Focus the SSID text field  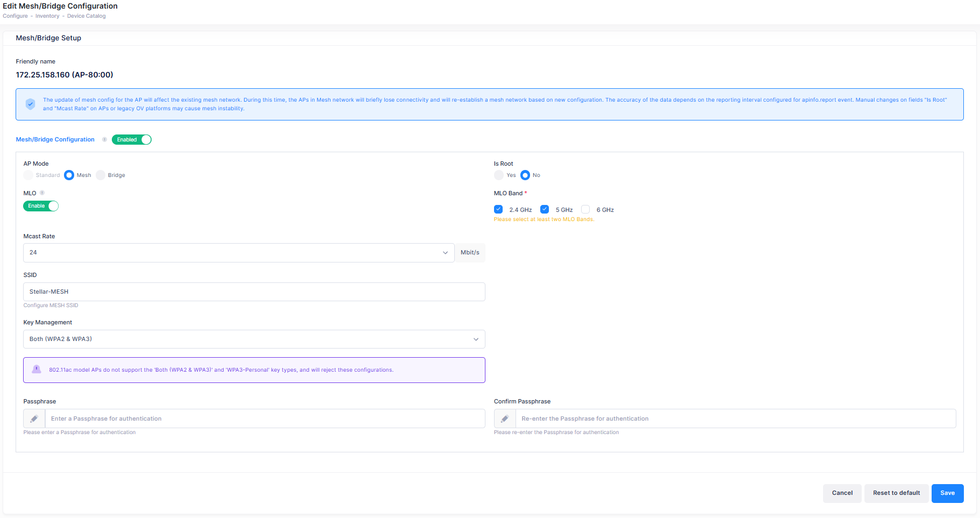[254, 292]
